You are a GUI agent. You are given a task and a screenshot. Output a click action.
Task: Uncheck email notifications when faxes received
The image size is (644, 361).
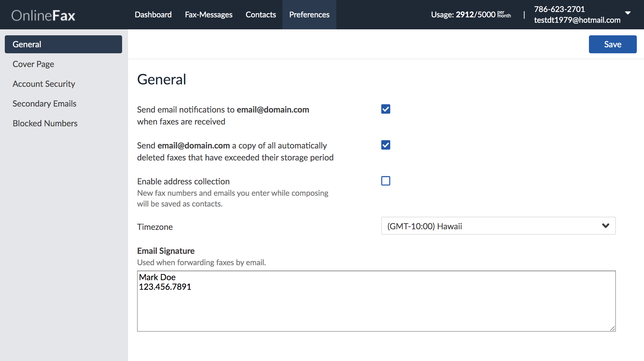tap(385, 109)
